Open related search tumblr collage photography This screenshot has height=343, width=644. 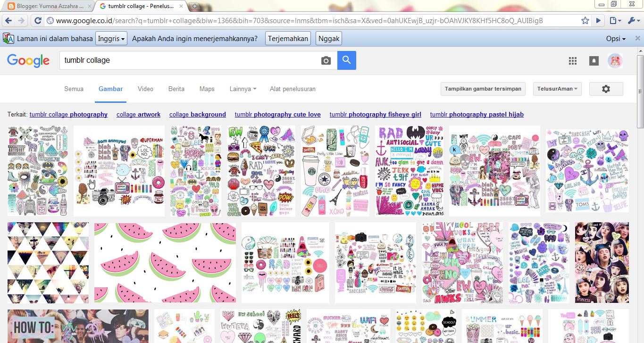tap(68, 114)
